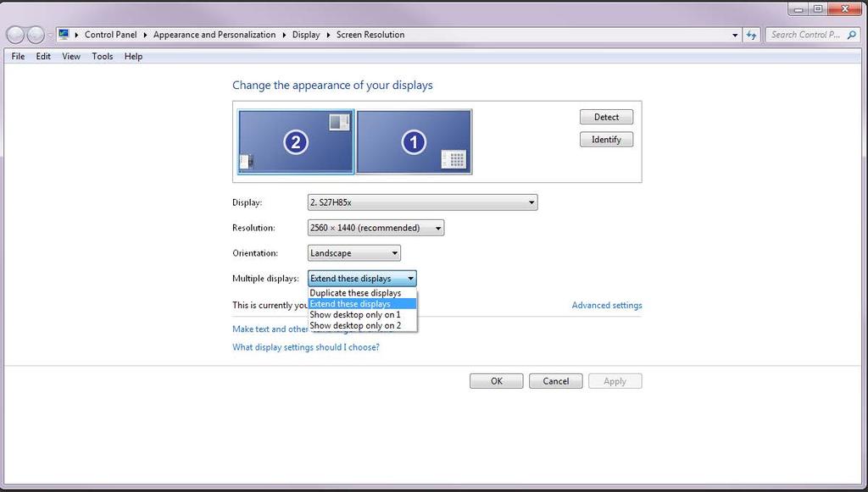The width and height of the screenshot is (868, 492).
Task: Restore down the Screen Resolution window
Action: (x=818, y=9)
